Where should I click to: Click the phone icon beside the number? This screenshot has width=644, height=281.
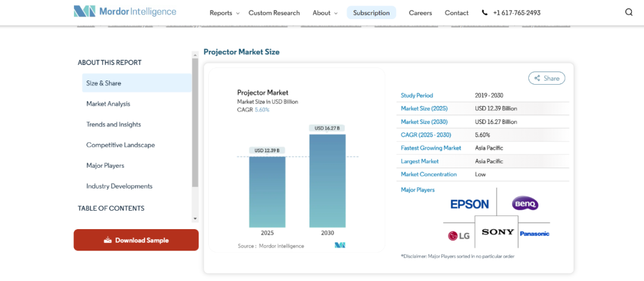click(x=485, y=13)
